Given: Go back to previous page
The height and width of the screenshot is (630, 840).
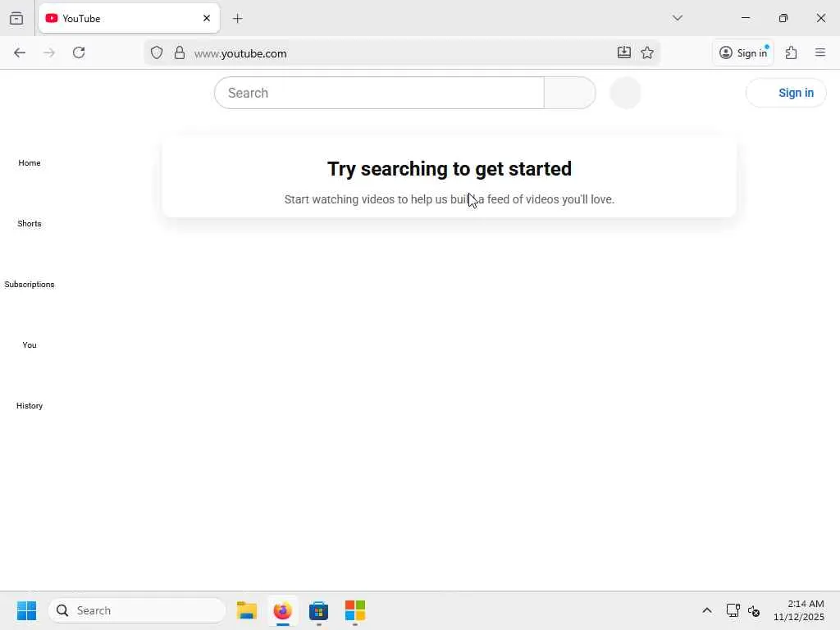Looking at the screenshot, I should pos(20,52).
